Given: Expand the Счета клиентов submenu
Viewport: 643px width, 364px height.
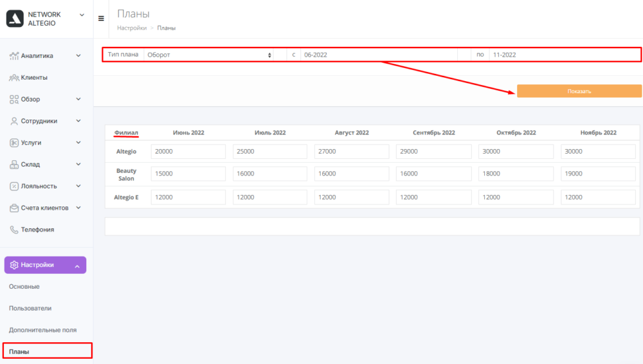Looking at the screenshot, I should 78,208.
